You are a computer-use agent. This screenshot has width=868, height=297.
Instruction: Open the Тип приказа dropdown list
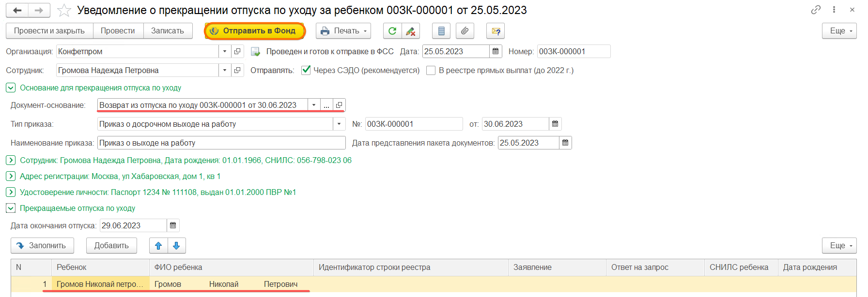[339, 124]
